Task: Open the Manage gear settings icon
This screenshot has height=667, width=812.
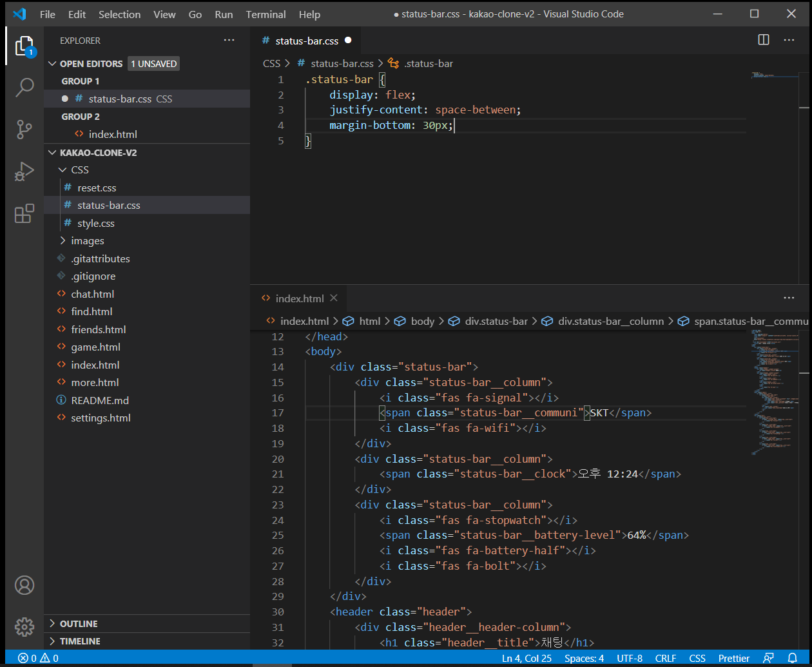Action: point(24,626)
